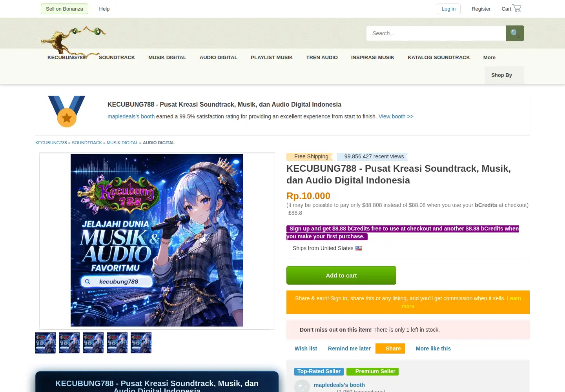The image size is (565, 392).
Task: Click MUSIK DIGITAL breadcrumb link
Action: (122, 143)
